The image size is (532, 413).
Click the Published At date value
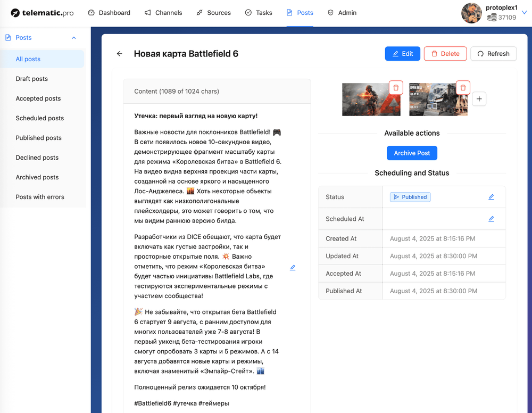[x=433, y=291]
